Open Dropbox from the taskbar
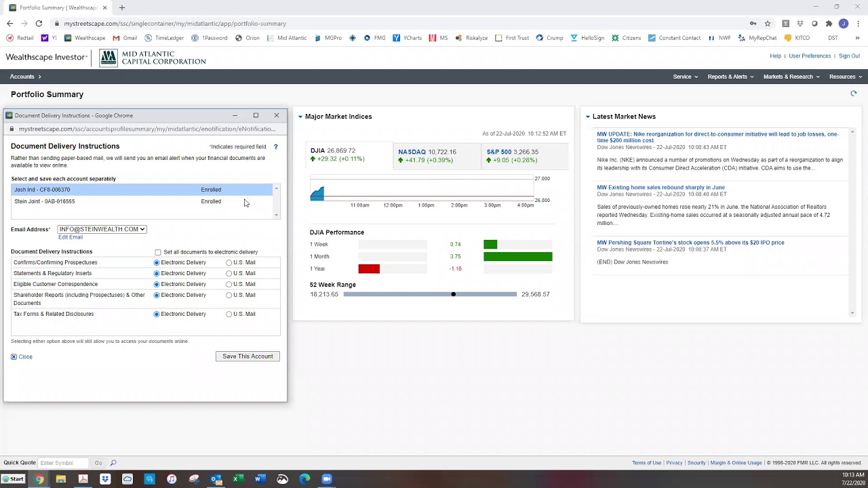 [x=105, y=479]
